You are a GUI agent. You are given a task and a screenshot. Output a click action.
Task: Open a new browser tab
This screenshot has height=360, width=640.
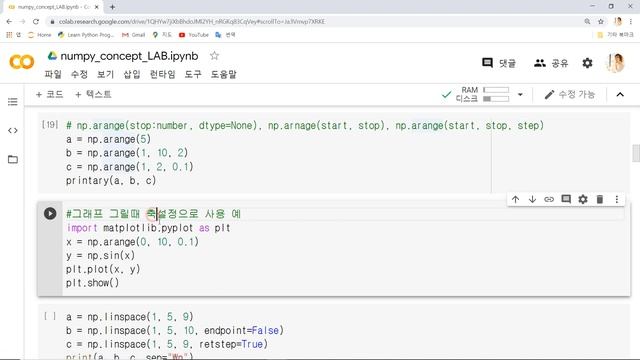112,7
